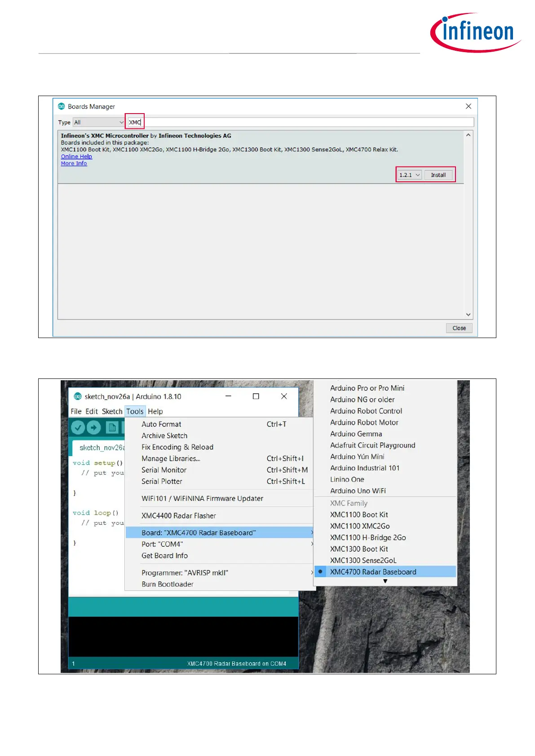The image size is (535, 756).
Task: Close the Boards Manager with the X
Action: pyautogui.click(x=469, y=106)
